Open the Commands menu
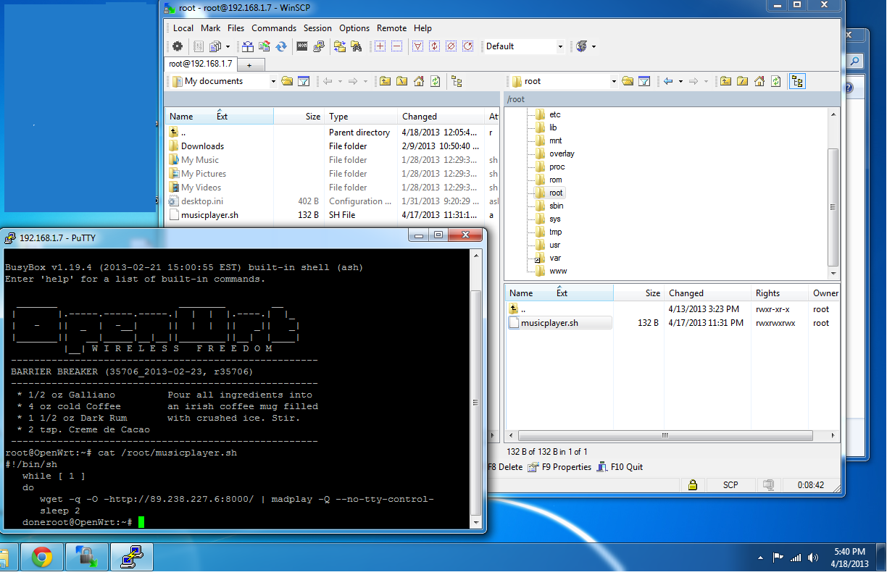This screenshot has width=887, height=588. click(274, 28)
